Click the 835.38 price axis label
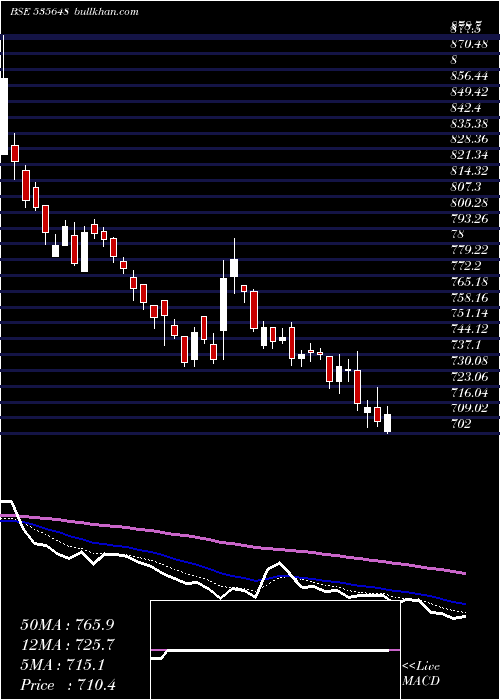 [468, 124]
